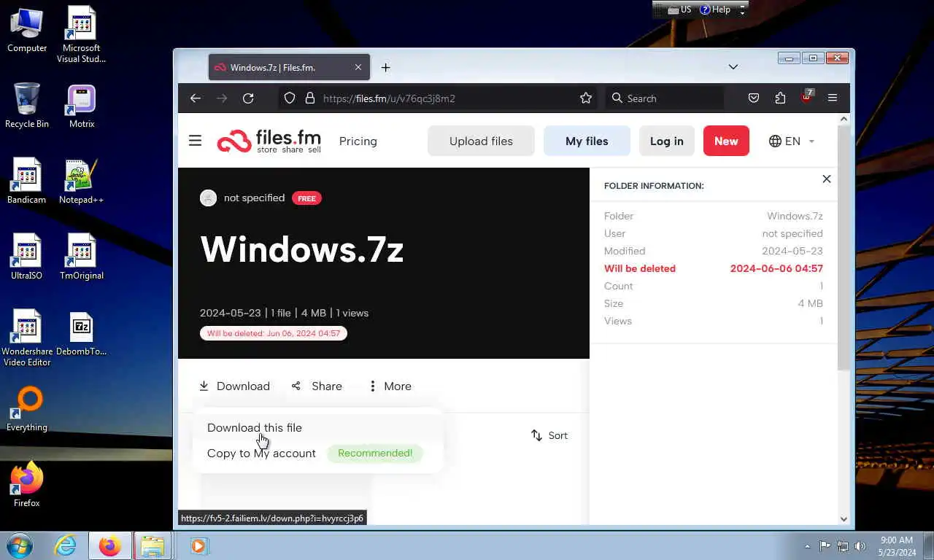Click the 'Will be deleted: Jun 06, 2024 04:57' label
Viewport: 934px width, 560px height.
[274, 333]
